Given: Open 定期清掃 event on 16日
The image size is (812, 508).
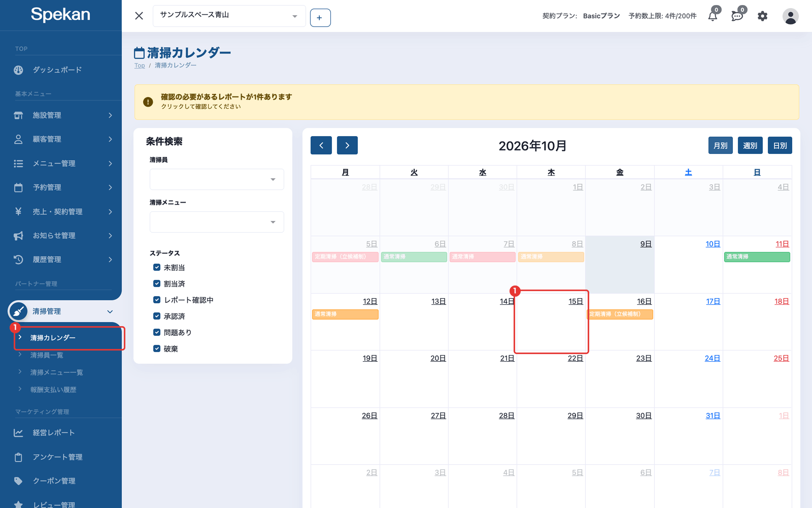Looking at the screenshot, I should 620,314.
